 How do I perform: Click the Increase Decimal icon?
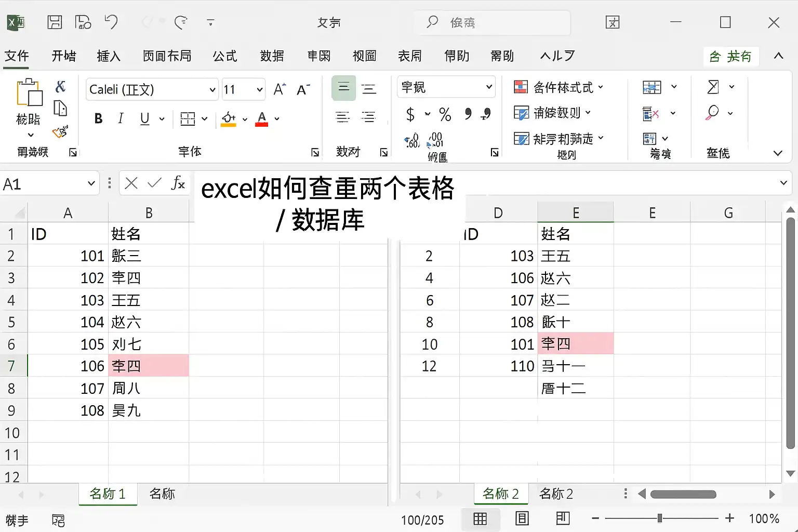coord(412,140)
